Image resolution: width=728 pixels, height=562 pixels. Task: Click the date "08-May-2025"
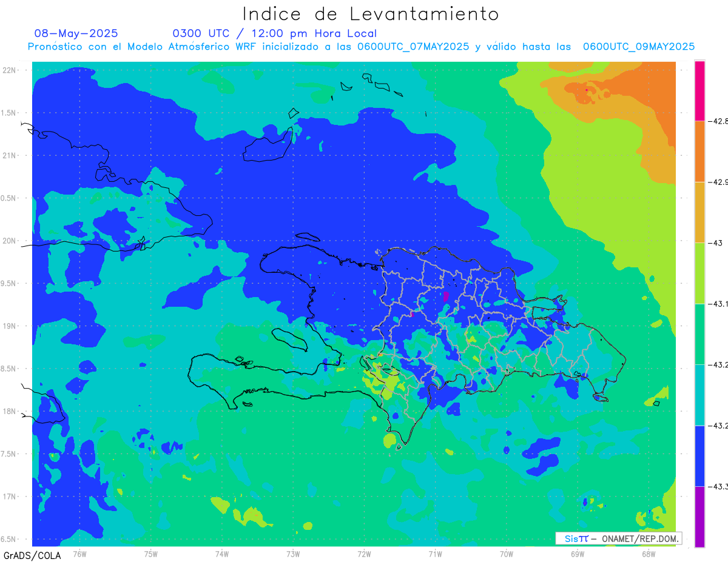(x=76, y=33)
